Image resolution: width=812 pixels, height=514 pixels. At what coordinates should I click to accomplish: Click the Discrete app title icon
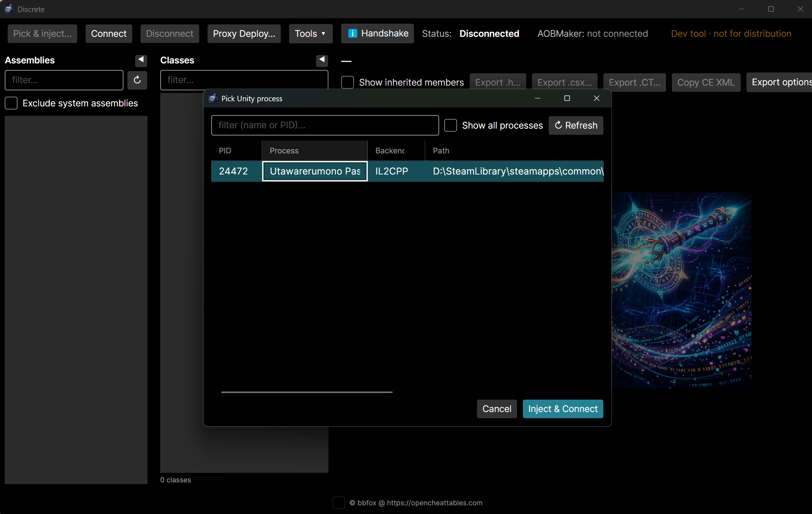[x=9, y=9]
